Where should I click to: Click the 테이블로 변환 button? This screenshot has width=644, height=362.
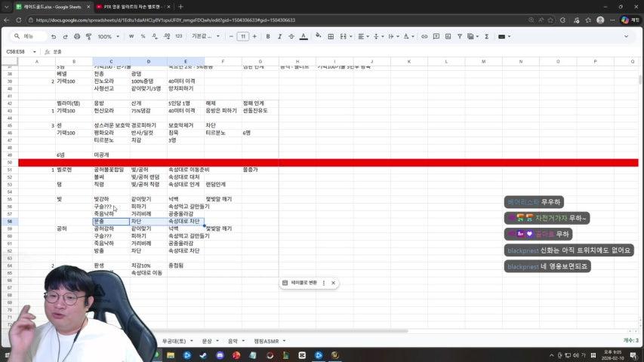point(303,283)
